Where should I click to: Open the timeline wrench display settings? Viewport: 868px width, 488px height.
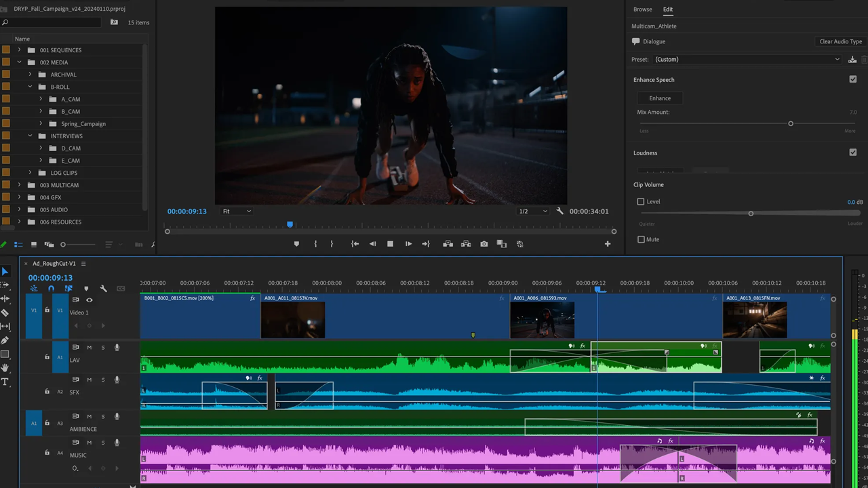point(103,289)
